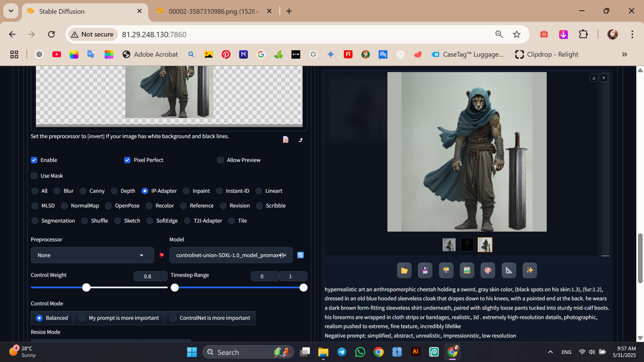644x362 pixels.
Task: Expand the hidden bookmarks chevron
Action: click(x=624, y=55)
